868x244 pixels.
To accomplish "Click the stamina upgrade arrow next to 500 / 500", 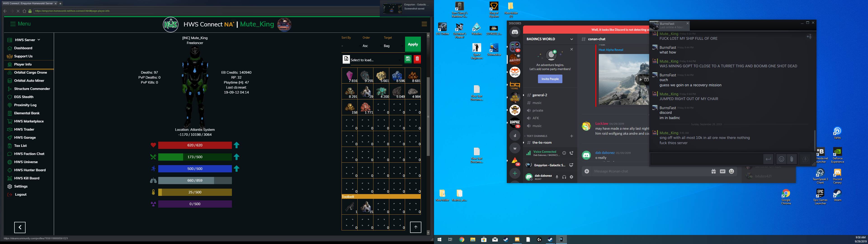I will pyautogui.click(x=236, y=169).
